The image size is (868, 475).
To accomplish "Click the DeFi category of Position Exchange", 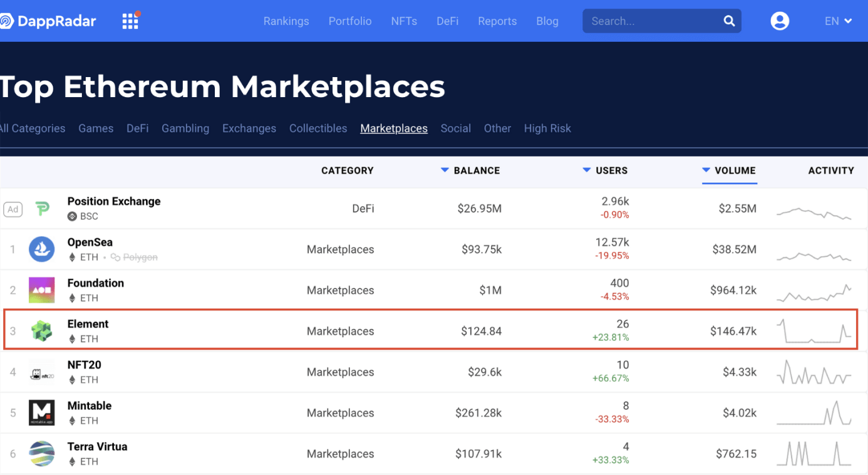I will 363,209.
